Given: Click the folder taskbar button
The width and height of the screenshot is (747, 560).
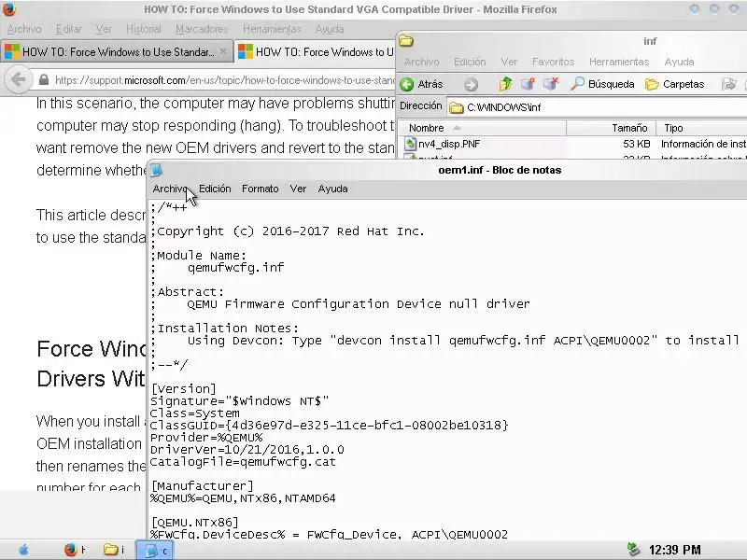Looking at the screenshot, I should (113, 550).
